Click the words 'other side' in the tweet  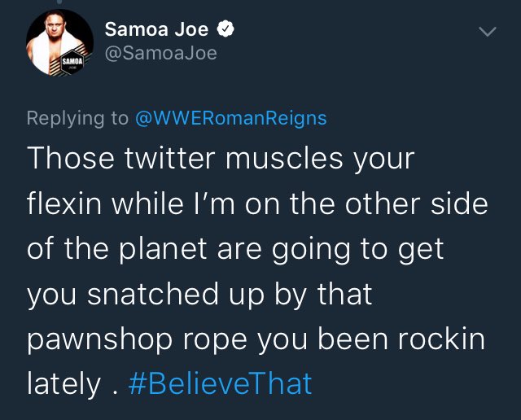coord(416,203)
